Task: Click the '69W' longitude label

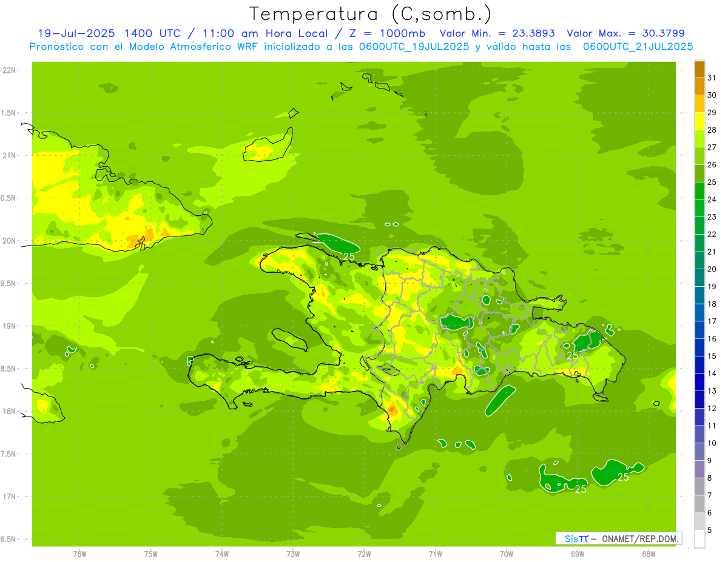Action: (578, 554)
